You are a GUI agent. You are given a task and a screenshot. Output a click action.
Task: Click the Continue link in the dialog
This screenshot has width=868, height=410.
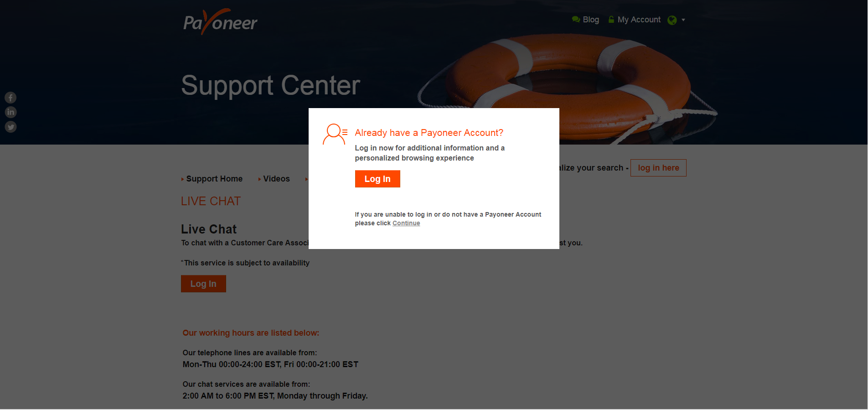coord(406,223)
